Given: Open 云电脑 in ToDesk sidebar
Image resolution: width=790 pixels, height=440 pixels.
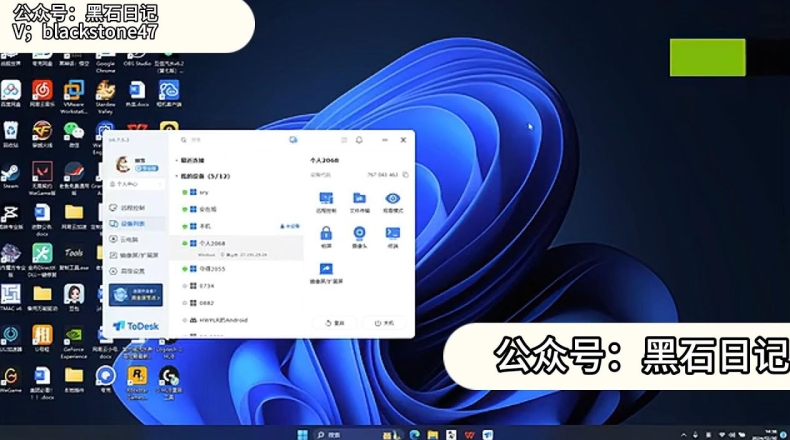Looking at the screenshot, I should coord(124,239).
